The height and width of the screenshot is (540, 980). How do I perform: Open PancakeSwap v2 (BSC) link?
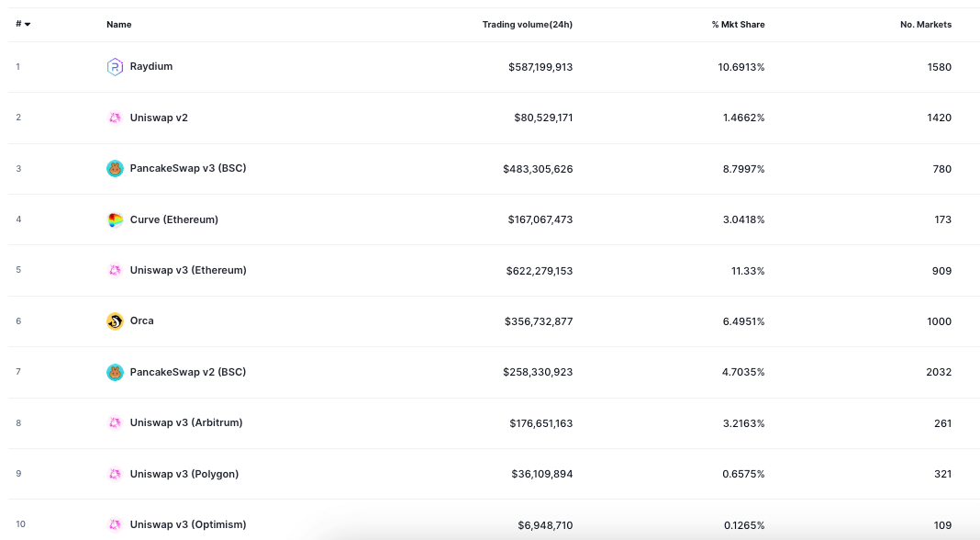point(188,372)
